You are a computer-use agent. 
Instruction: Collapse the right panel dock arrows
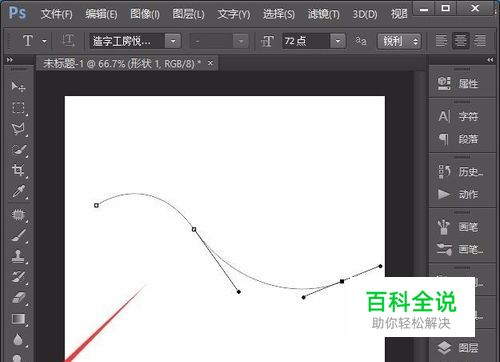(490, 60)
